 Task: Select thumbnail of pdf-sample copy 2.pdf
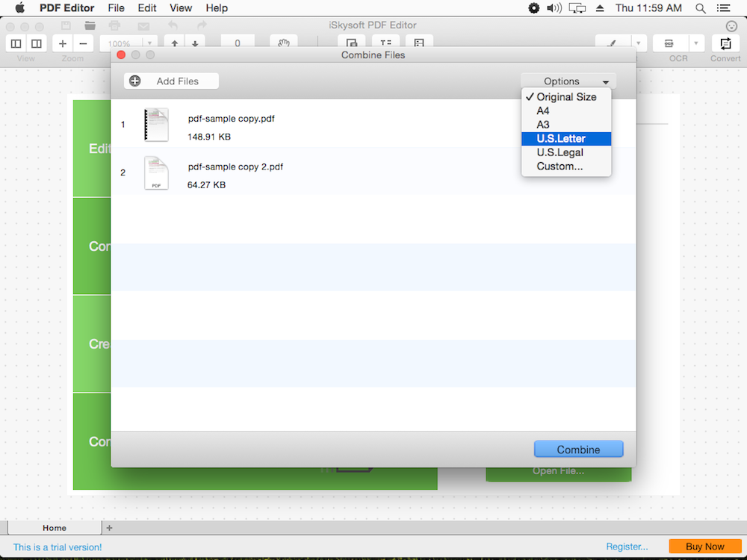click(156, 173)
